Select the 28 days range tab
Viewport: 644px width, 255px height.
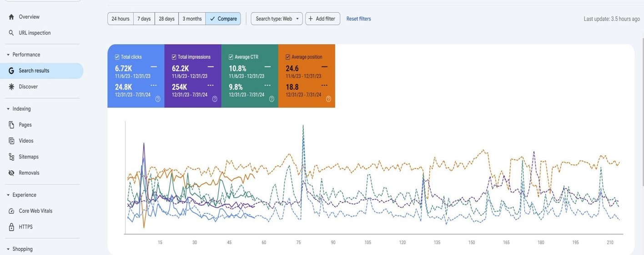click(x=166, y=19)
